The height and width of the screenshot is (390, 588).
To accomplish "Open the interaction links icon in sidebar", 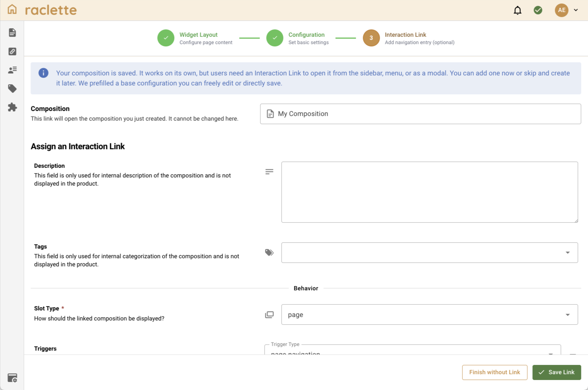I will coord(12,51).
